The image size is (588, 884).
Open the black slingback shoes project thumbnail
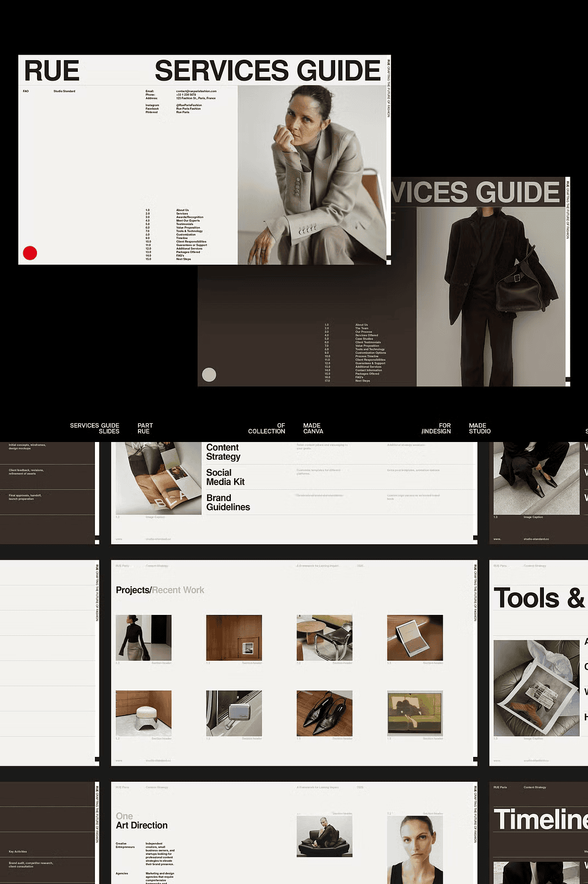point(324,713)
